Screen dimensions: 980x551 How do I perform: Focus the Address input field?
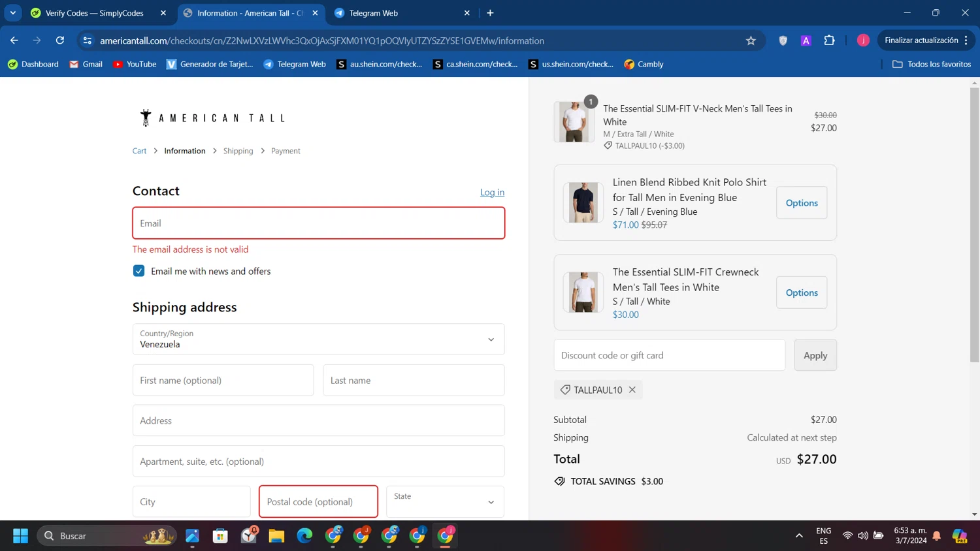click(319, 420)
